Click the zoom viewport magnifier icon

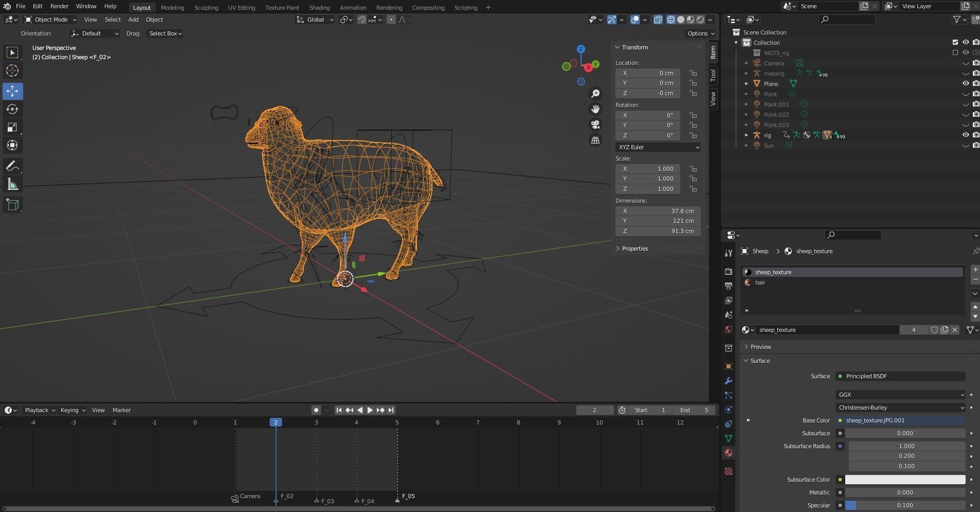(595, 94)
